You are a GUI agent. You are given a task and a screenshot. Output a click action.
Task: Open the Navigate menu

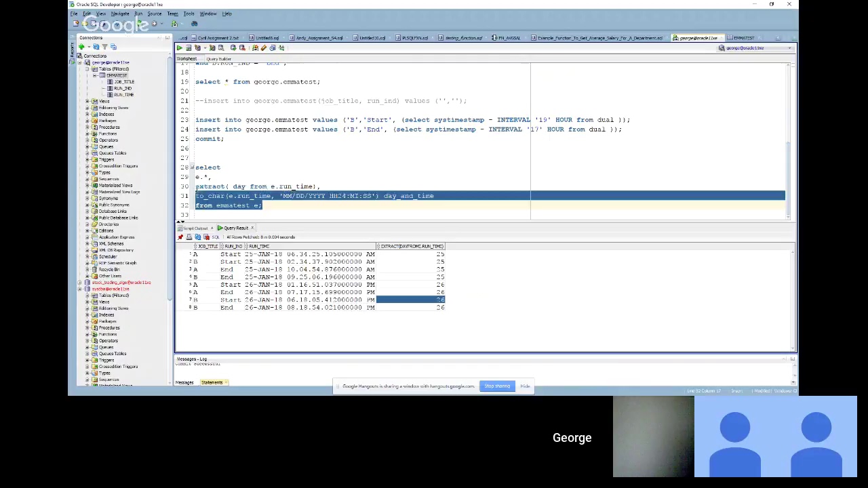pos(120,14)
